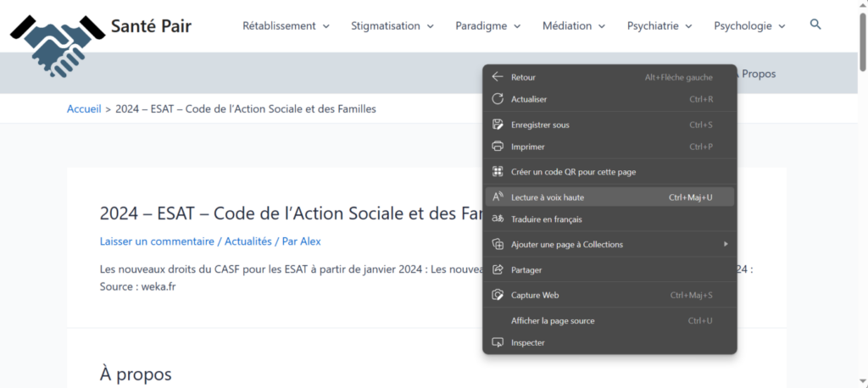Choose Actualiser in the context menu

(609, 99)
